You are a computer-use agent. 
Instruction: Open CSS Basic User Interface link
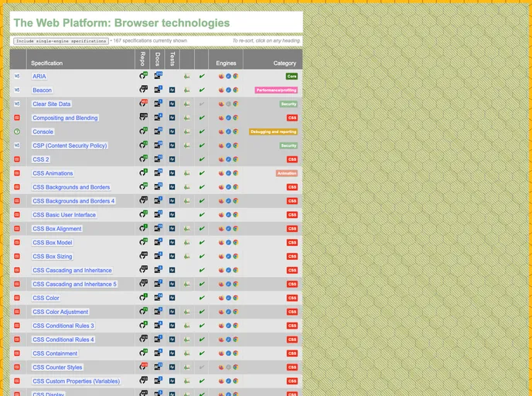point(64,215)
